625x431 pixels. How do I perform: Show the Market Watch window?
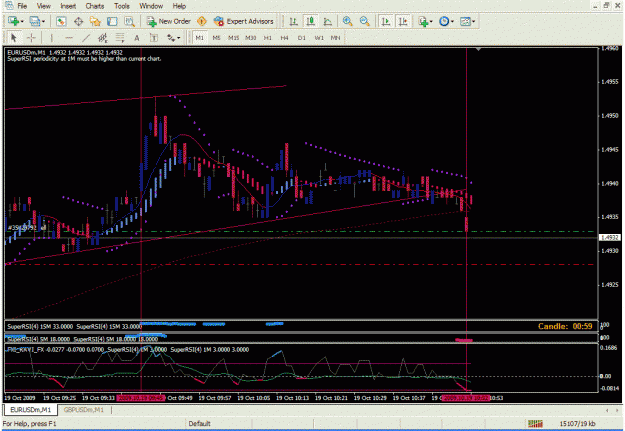coord(61,21)
